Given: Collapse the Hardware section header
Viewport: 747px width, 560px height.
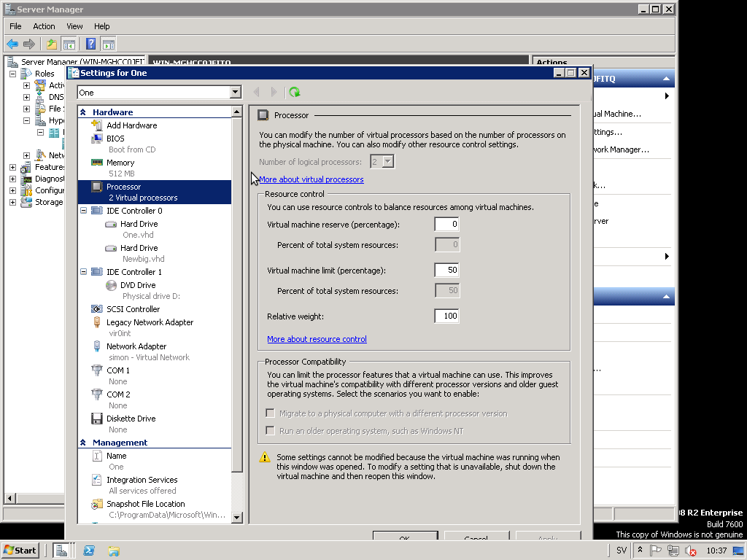Looking at the screenshot, I should pyautogui.click(x=83, y=112).
